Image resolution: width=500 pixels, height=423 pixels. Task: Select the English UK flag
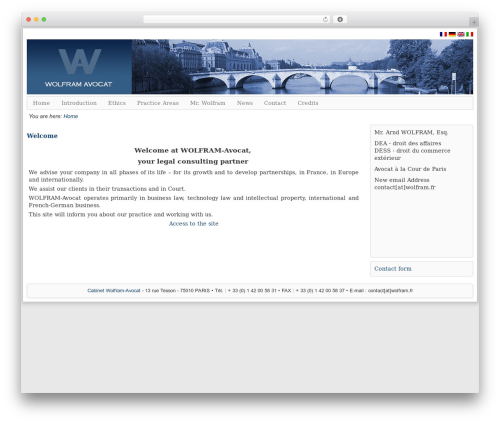(461, 34)
